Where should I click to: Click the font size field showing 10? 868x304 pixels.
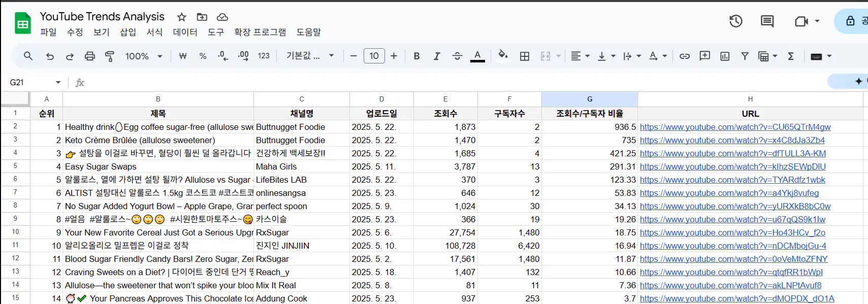pyautogui.click(x=374, y=56)
